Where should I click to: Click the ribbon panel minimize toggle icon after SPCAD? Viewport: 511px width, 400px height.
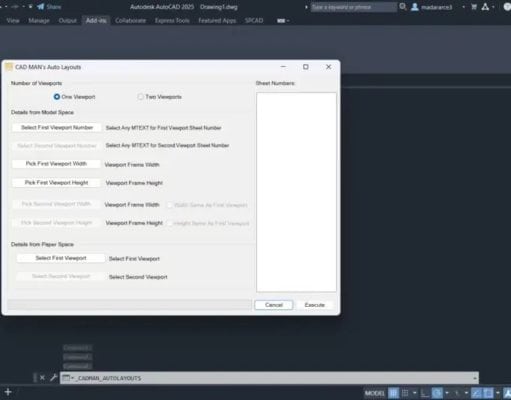point(281,21)
